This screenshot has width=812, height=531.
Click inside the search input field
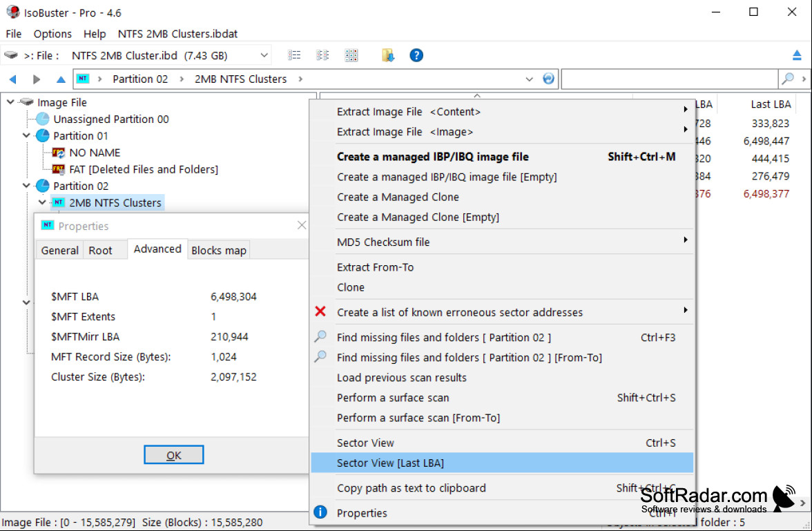point(670,79)
